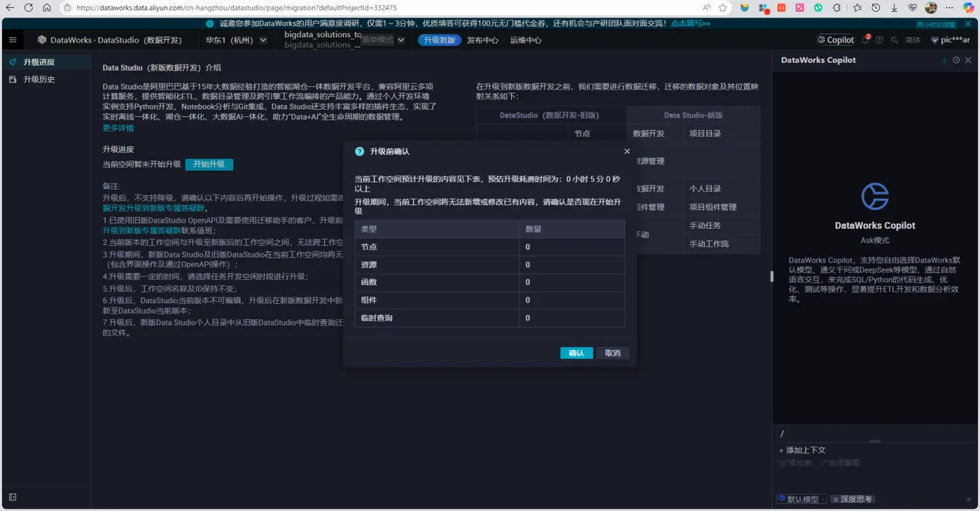Screen dimensions: 980x511
Task: Select 升级历史 in left sidebar
Action: pos(45,79)
